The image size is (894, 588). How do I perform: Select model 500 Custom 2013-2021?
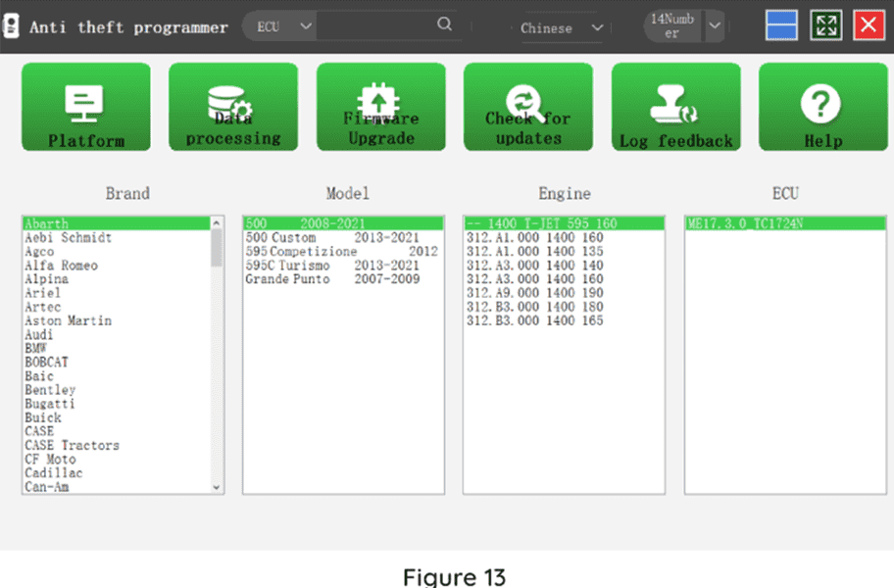(343, 237)
